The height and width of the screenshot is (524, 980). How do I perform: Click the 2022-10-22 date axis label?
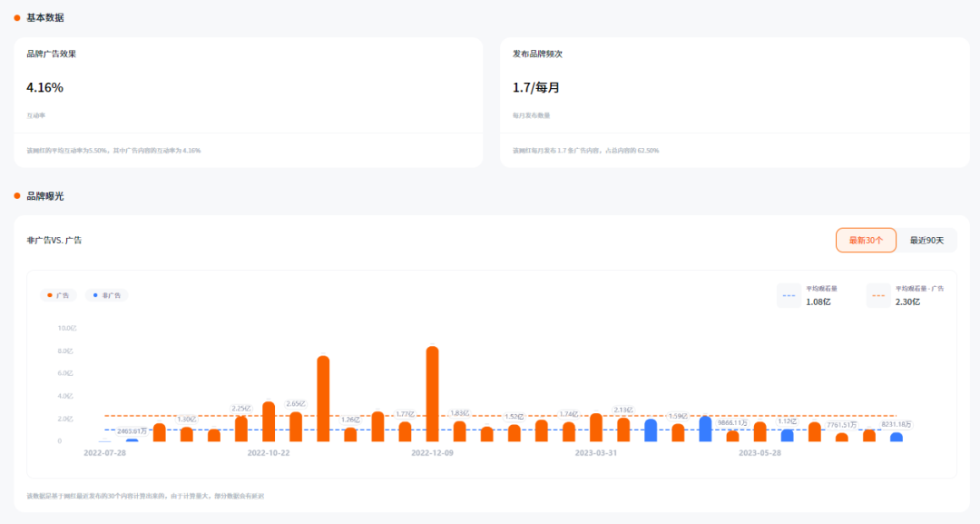[269, 452]
